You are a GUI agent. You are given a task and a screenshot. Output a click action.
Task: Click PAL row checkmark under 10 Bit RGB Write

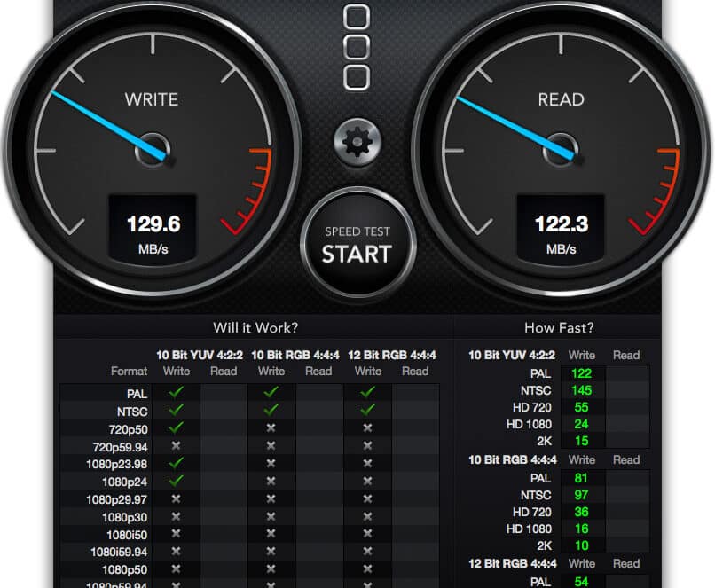click(x=271, y=392)
